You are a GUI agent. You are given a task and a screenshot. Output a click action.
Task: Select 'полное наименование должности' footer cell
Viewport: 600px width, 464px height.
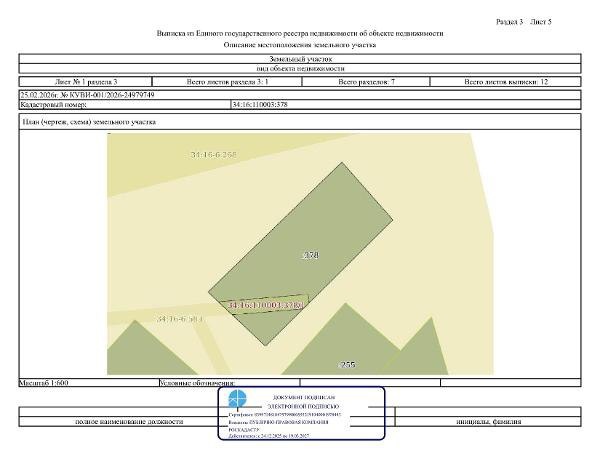129,422
